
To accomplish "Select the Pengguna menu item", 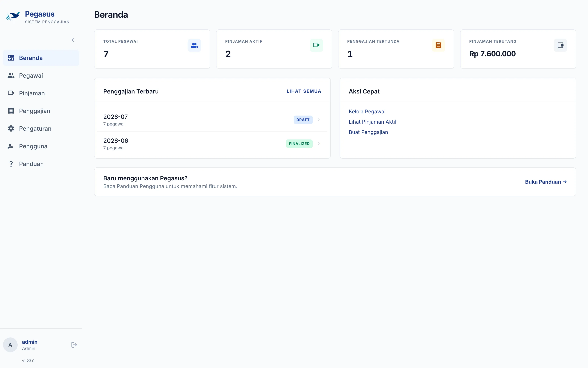I will [41, 146].
